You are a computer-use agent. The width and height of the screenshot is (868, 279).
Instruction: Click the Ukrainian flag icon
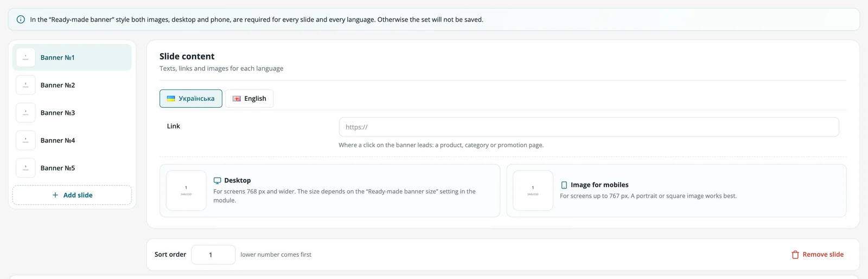coord(171,99)
